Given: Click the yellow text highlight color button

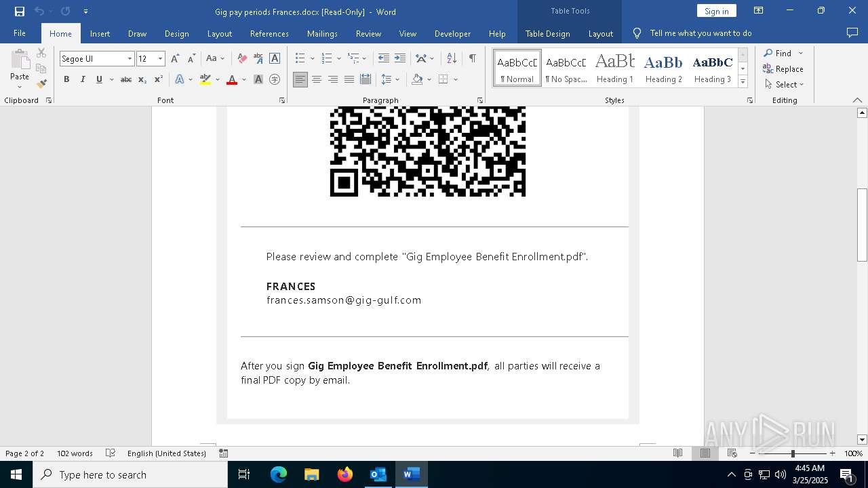Looking at the screenshot, I should click(x=205, y=79).
